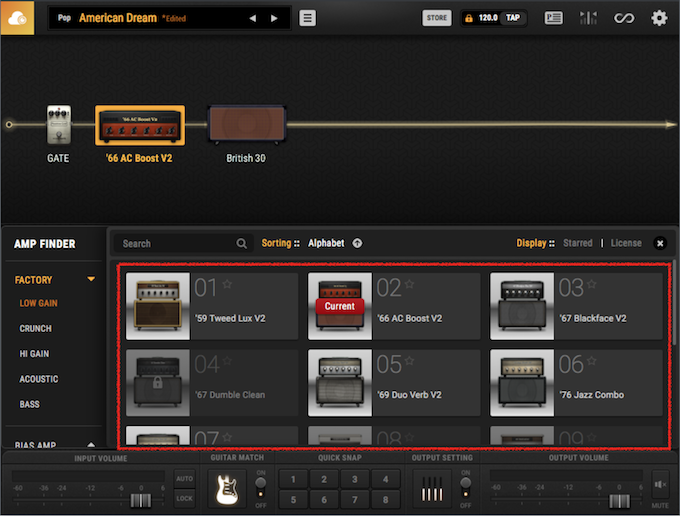Select Quick Snap slot 6
680x516 pixels.
tap(324, 500)
